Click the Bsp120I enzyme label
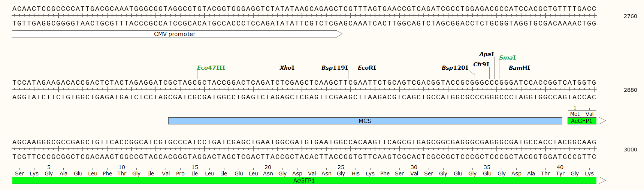644x190 pixels. click(x=455, y=68)
